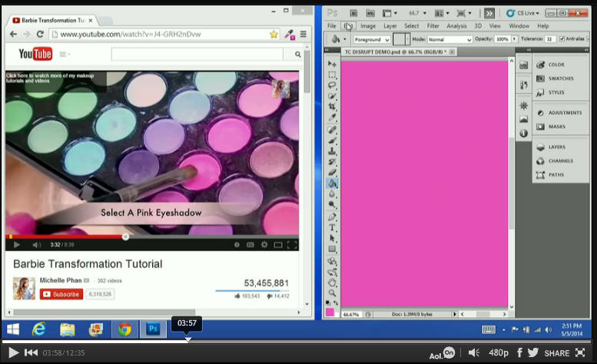The height and width of the screenshot is (364, 597).
Task: Select the Zoom tool in Photoshop
Action: point(332,293)
